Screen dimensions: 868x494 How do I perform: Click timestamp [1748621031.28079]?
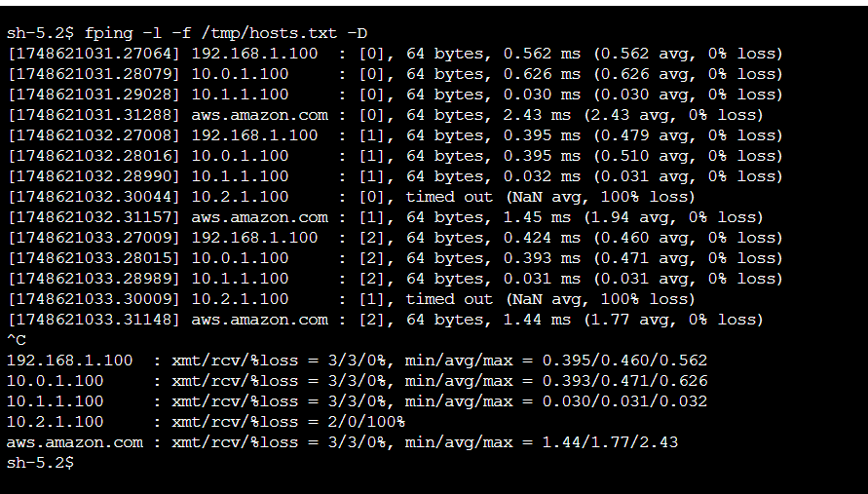click(x=94, y=74)
